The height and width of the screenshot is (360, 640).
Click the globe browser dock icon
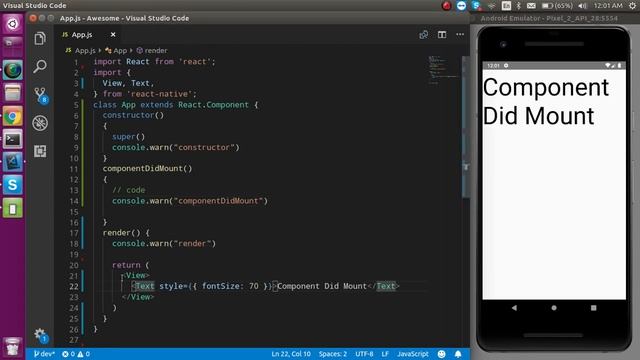(12, 70)
